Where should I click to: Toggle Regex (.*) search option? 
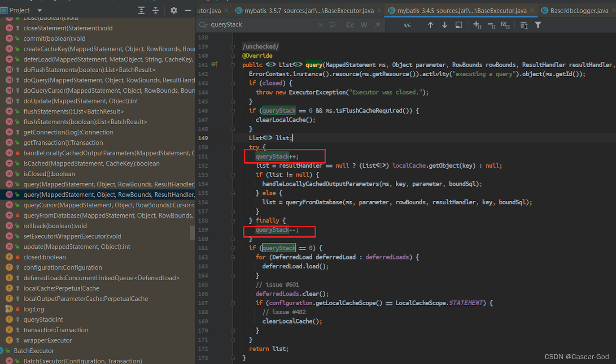pos(377,25)
